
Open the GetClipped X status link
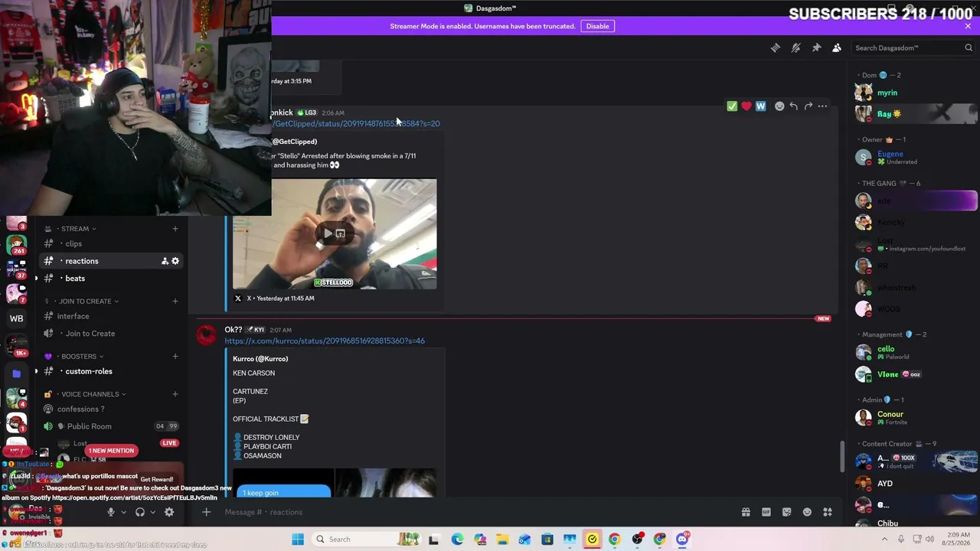point(355,123)
